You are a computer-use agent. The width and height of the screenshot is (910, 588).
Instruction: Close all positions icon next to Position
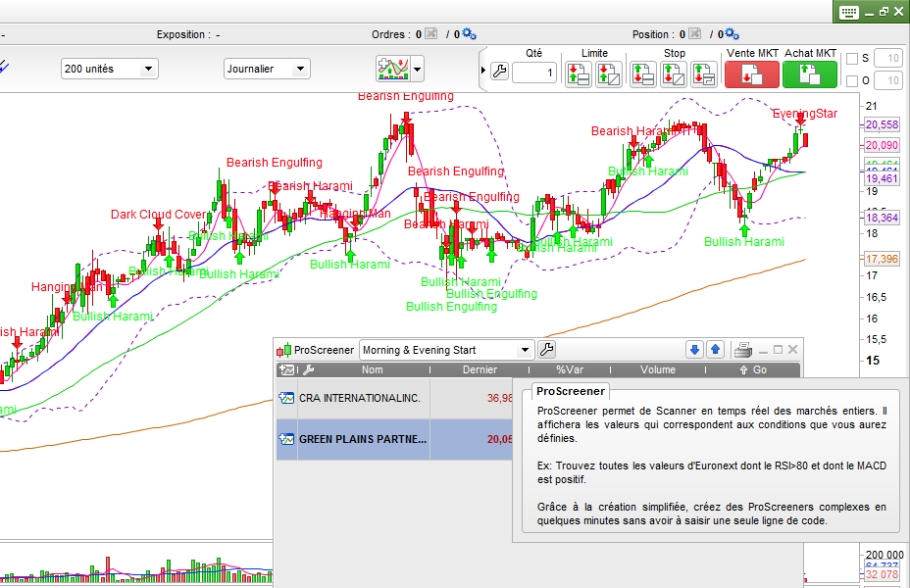(694, 34)
